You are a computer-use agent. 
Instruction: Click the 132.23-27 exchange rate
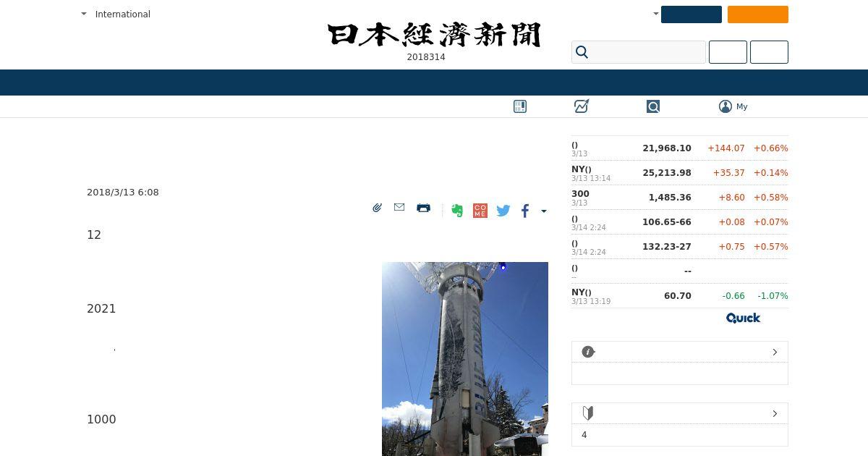click(x=667, y=247)
